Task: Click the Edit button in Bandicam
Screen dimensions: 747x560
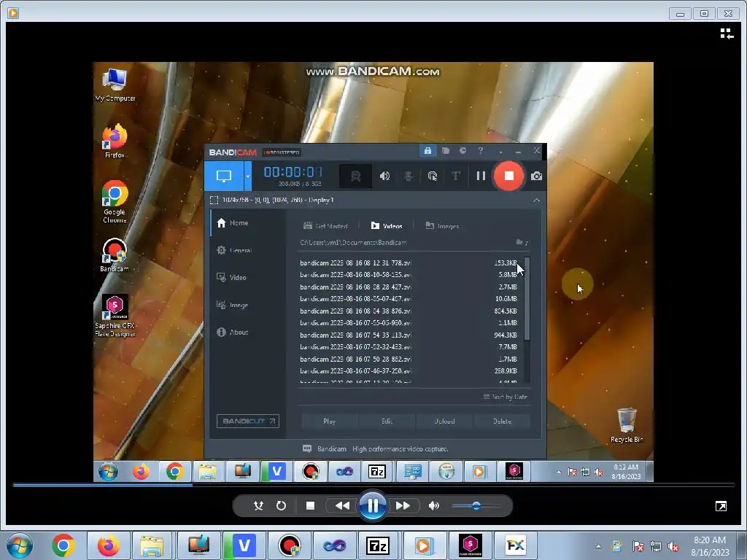Action: coord(387,421)
